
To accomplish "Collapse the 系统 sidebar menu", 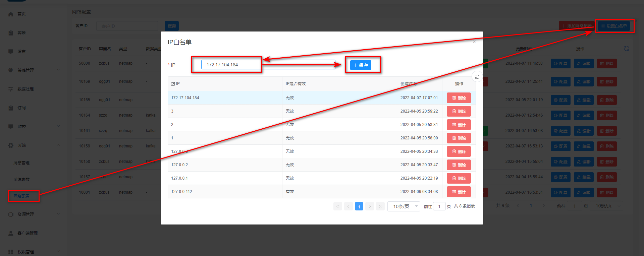I will tap(34, 145).
